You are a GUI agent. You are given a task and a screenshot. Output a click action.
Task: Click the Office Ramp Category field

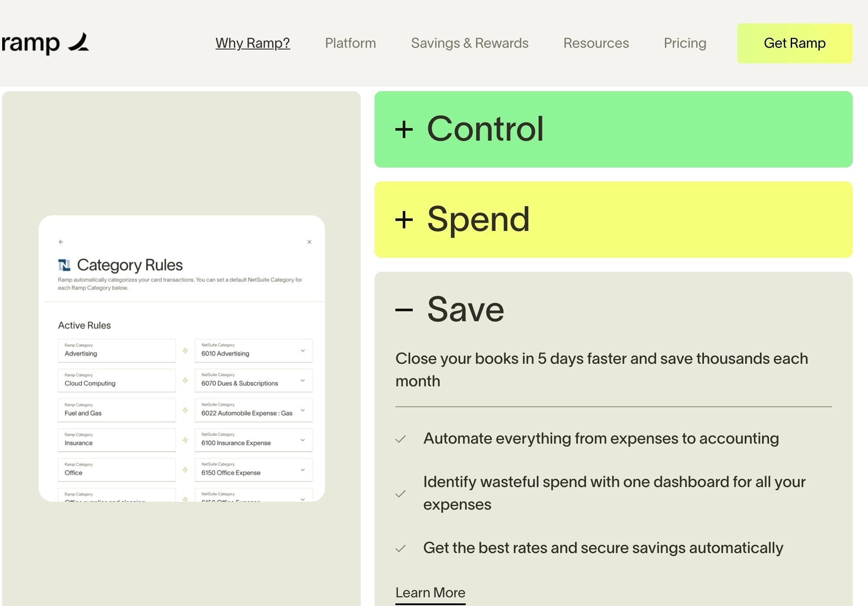click(x=117, y=470)
